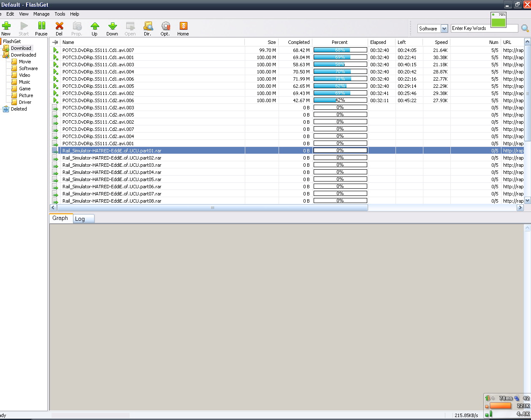This screenshot has width=531, height=420.
Task: Click the queued icon of Rail_Simulator part05.rar
Action: coord(55,179)
